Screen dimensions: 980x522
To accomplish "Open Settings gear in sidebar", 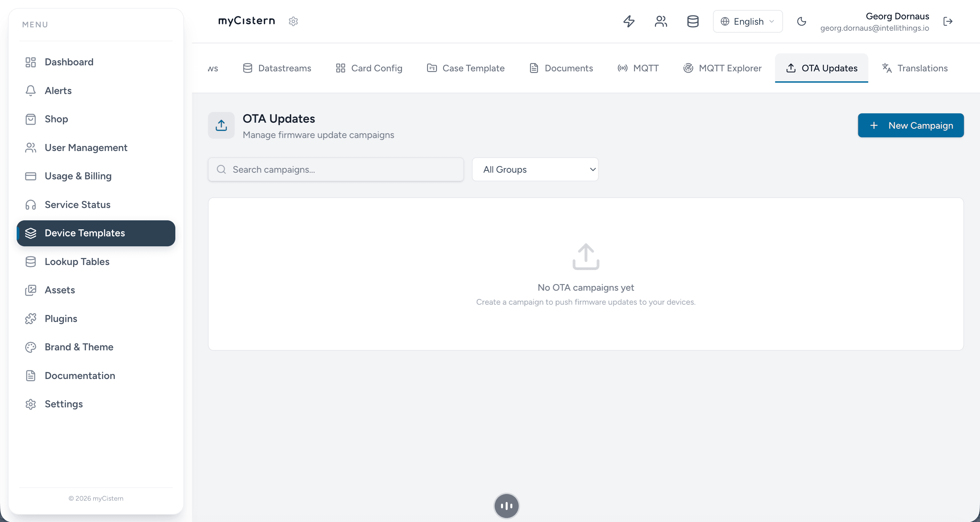I will point(30,404).
